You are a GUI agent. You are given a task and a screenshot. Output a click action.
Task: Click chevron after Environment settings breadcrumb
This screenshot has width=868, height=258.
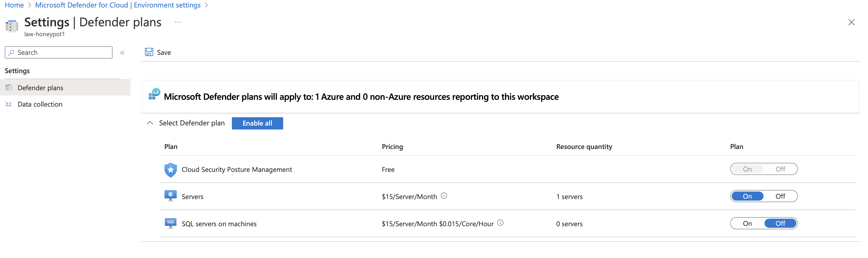coord(207,5)
